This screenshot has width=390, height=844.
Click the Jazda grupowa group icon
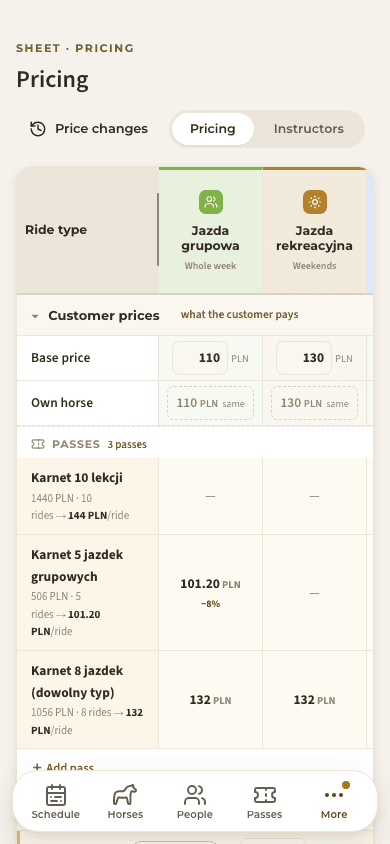click(211, 202)
